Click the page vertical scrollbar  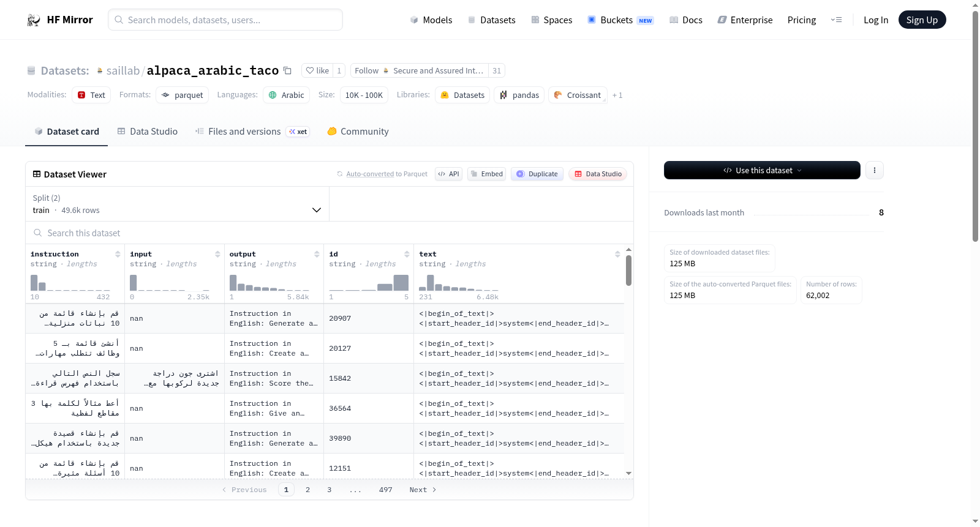pyautogui.click(x=975, y=125)
